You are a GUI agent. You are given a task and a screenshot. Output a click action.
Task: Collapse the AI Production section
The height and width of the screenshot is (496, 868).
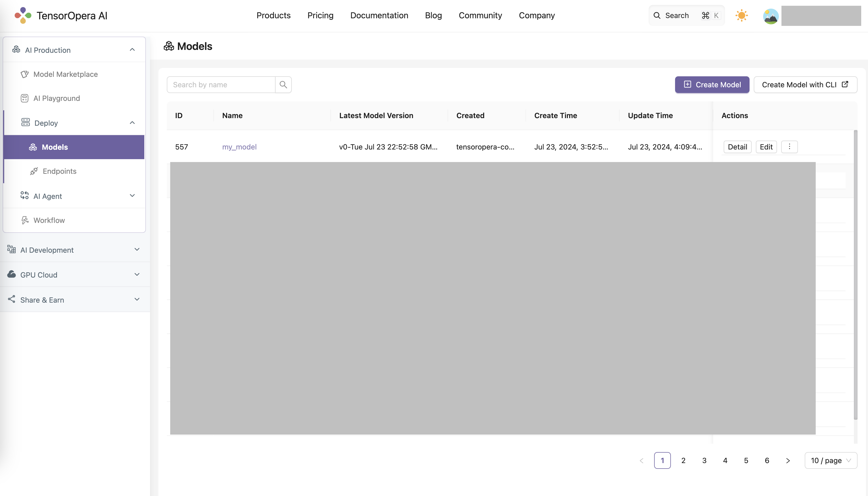132,50
